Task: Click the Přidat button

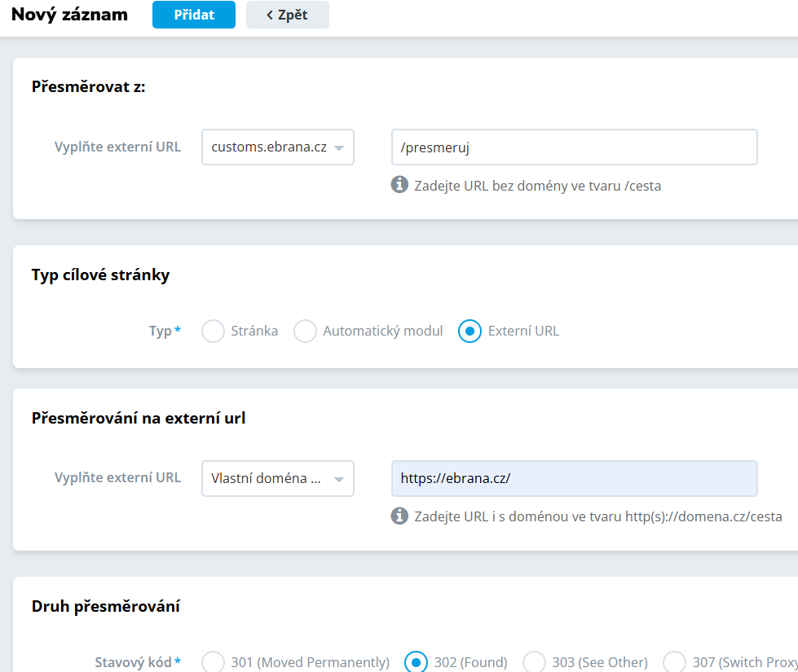Action: 193,15
